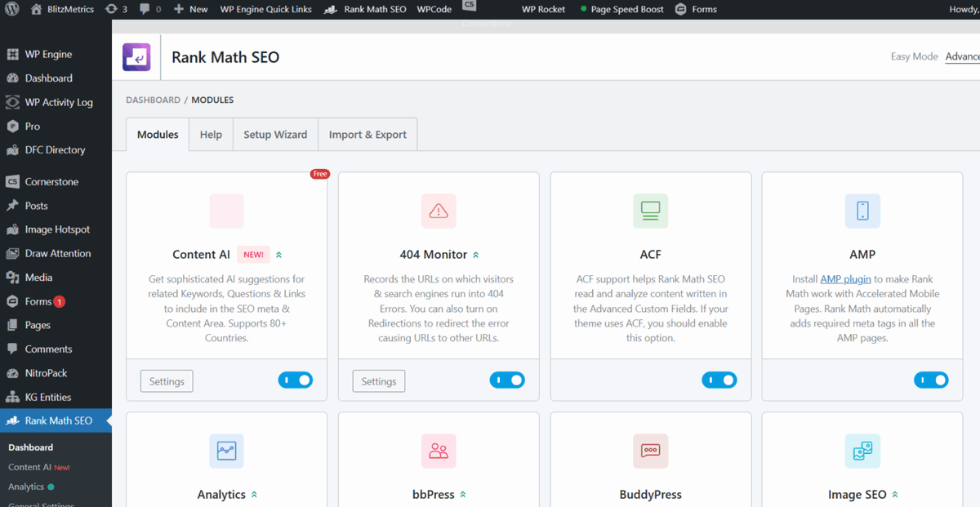Open 404 Monitor Settings button
Viewport: 980px width, 507px height.
pyautogui.click(x=379, y=381)
